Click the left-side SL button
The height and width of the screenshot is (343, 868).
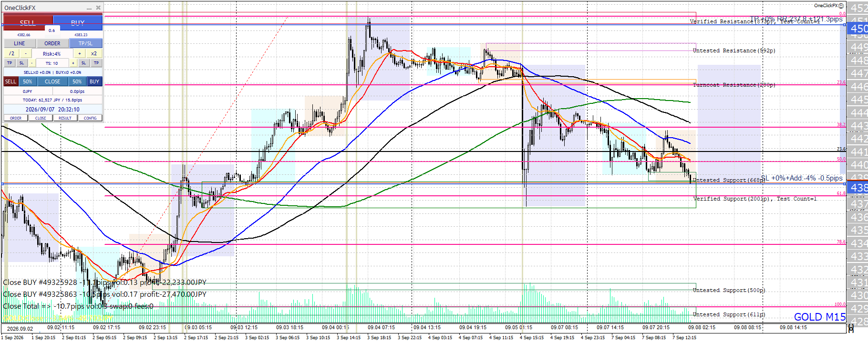(x=21, y=63)
